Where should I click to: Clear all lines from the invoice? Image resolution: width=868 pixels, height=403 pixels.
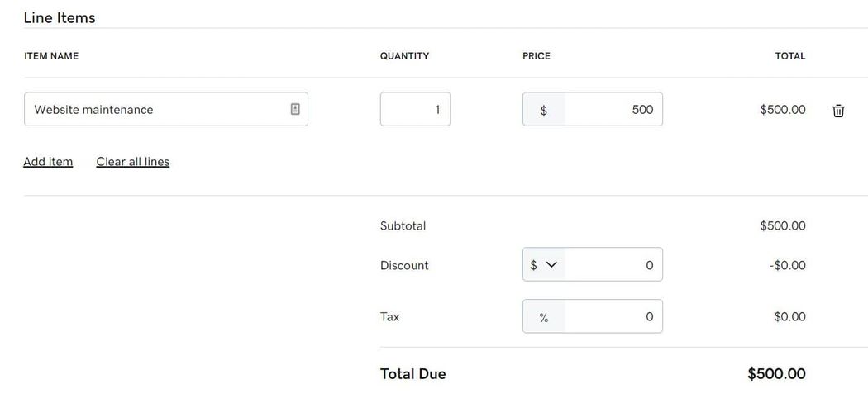click(133, 161)
